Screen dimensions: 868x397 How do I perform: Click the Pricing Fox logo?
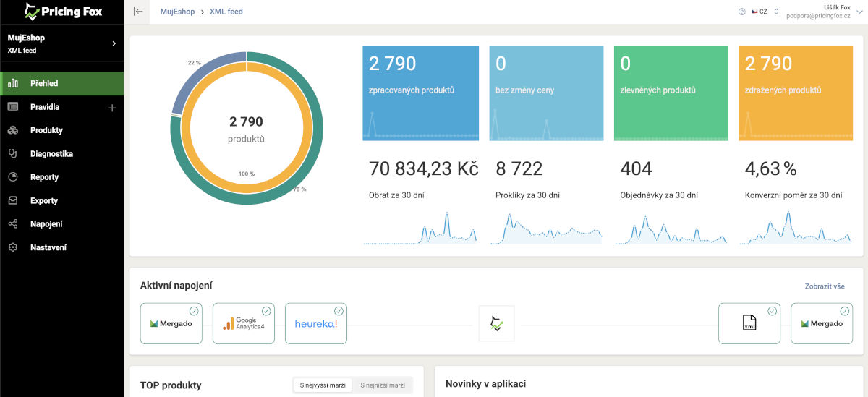click(62, 12)
